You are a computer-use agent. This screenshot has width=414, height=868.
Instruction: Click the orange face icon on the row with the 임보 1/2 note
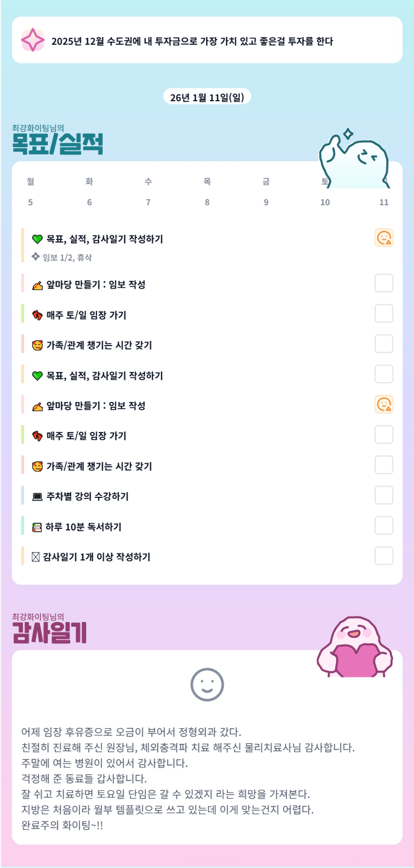(383, 238)
